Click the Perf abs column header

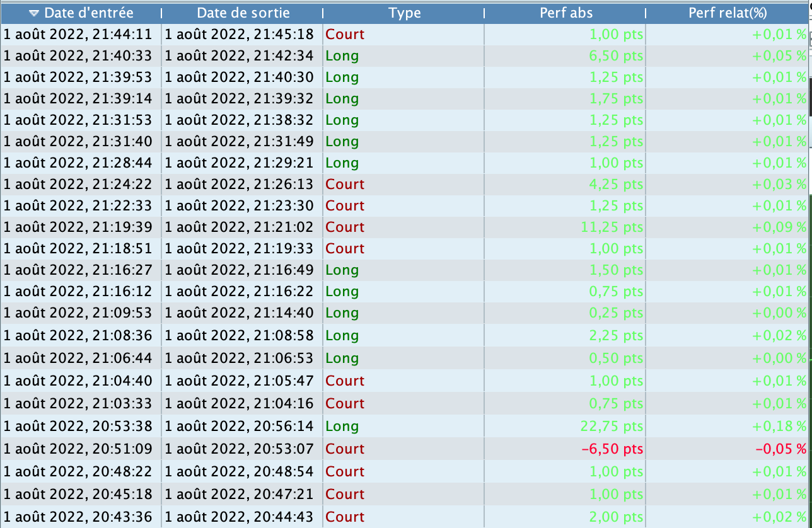click(x=566, y=13)
